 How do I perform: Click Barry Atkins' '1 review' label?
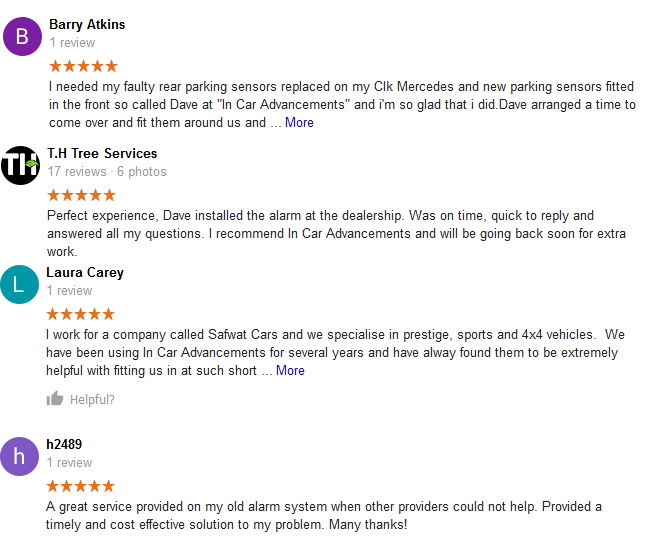pyautogui.click(x=72, y=42)
